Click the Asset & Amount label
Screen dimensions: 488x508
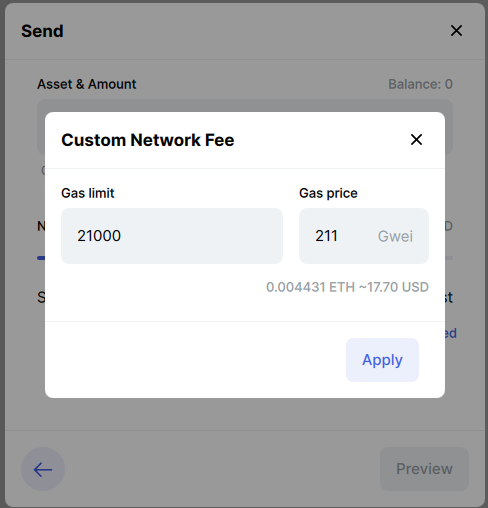tap(87, 84)
